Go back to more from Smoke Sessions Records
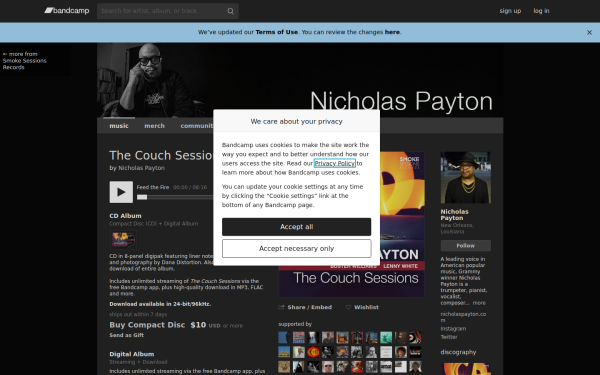The width and height of the screenshot is (600, 375). click(x=24, y=60)
